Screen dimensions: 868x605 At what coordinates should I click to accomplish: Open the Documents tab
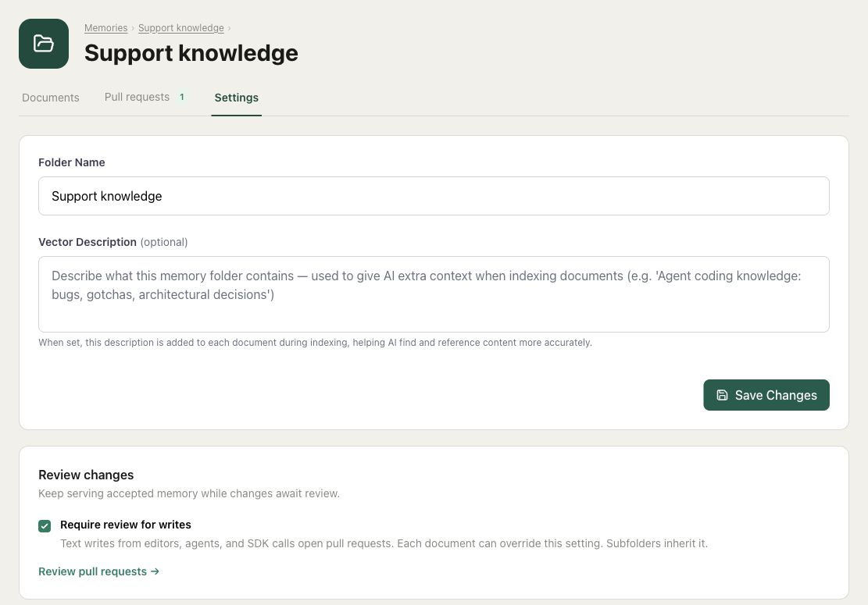pos(50,98)
